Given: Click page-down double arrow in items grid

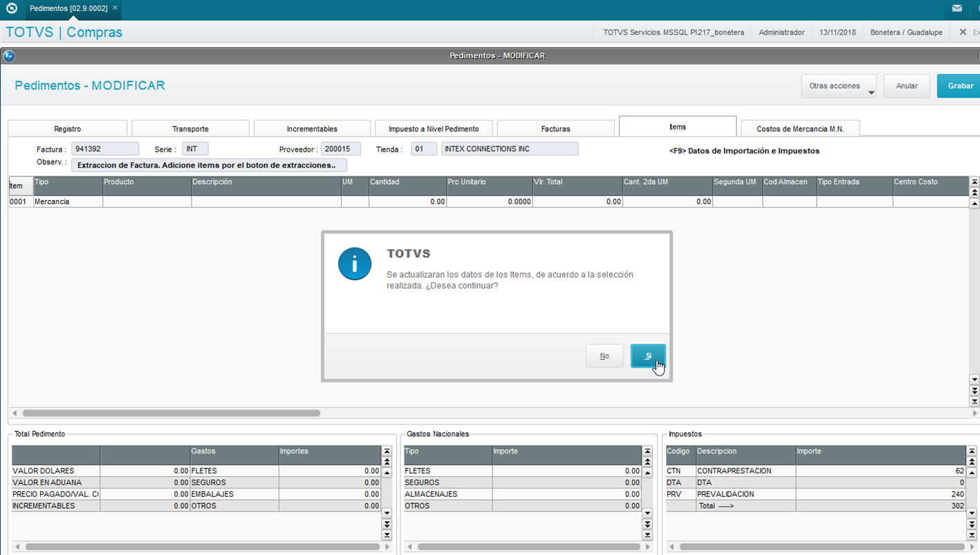Looking at the screenshot, I should coord(974,390).
